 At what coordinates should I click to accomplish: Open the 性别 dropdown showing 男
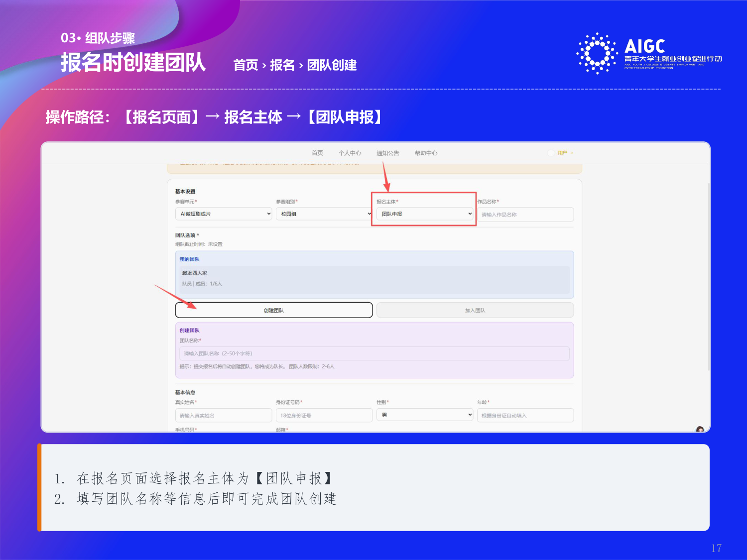tap(425, 415)
